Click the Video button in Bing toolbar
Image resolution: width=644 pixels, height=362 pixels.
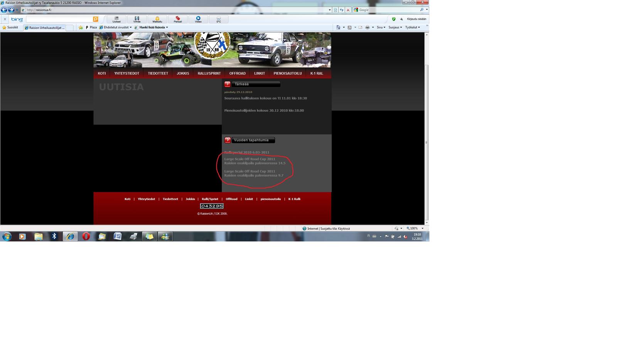click(x=198, y=19)
